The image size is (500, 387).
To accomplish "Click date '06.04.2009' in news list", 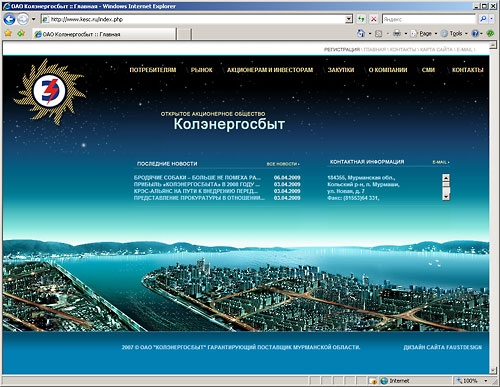I will tap(287, 178).
